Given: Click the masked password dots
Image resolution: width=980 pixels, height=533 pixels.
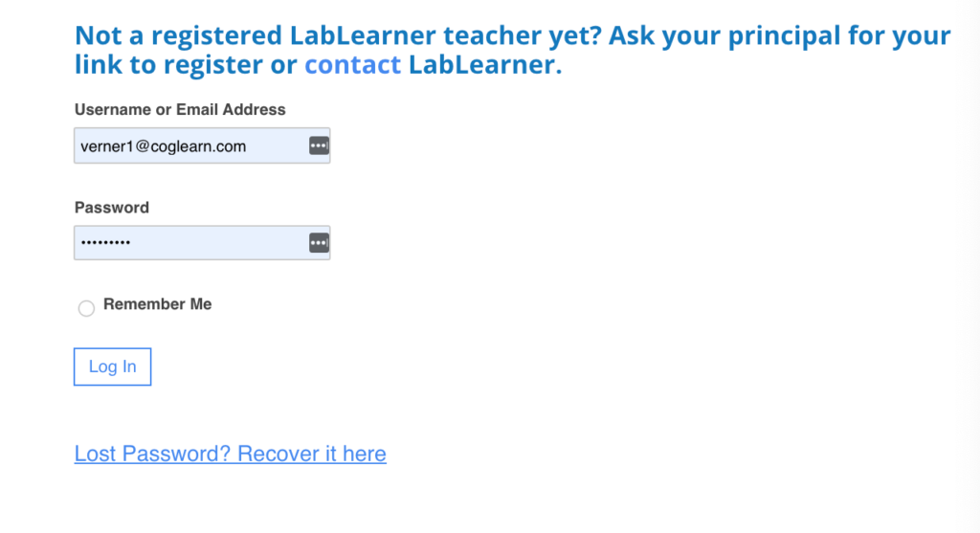Looking at the screenshot, I should click(105, 242).
